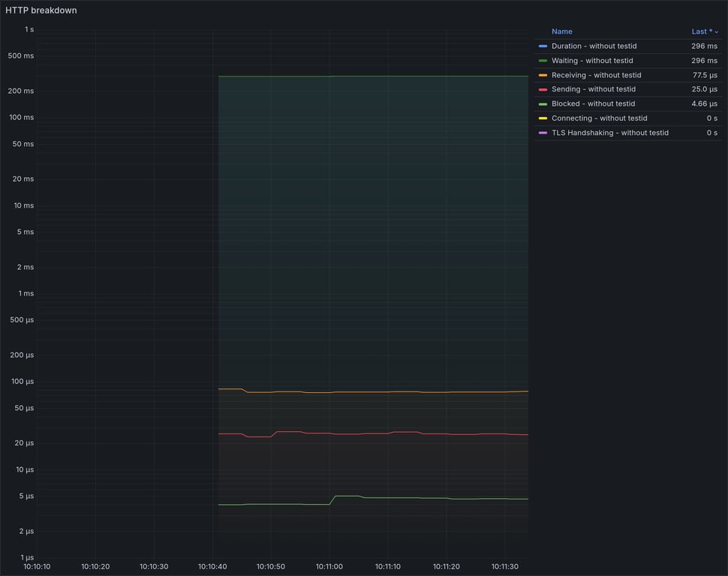
Task: Click the 10:11:30 time axis label
Action: (504, 566)
